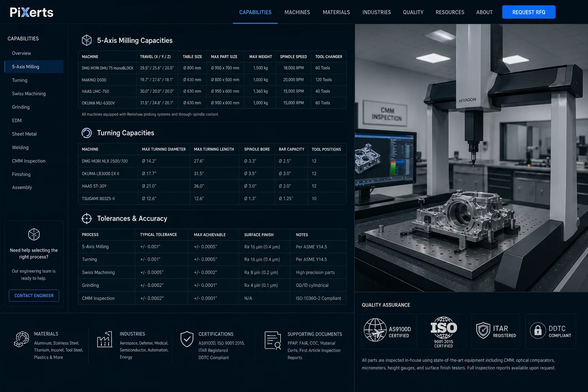
Task: Open the Machines nav item
Action: (297, 12)
